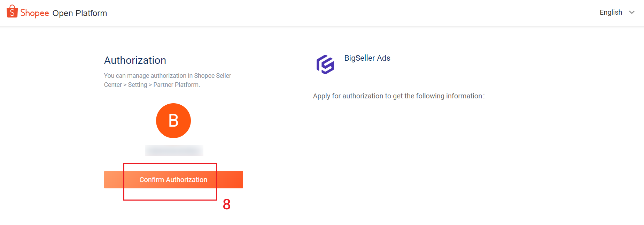The height and width of the screenshot is (225, 644).
Task: Click the chevron arrow beside English
Action: 632,13
